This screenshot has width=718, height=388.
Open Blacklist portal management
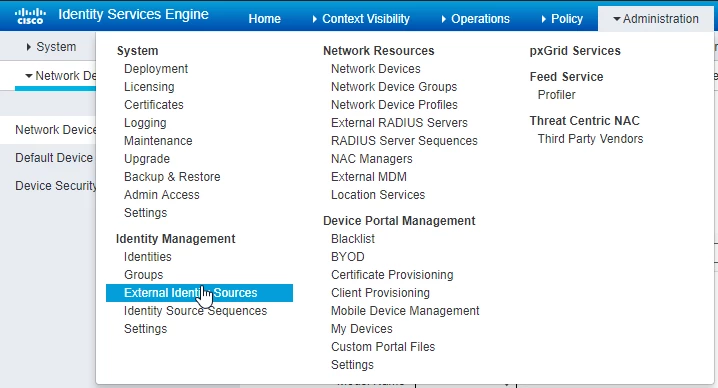click(x=353, y=239)
